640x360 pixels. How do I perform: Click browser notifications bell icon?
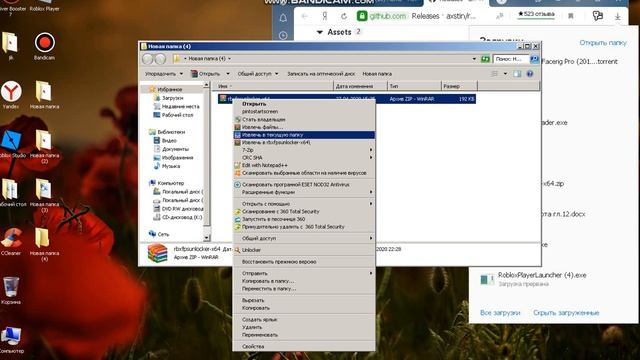283,18
